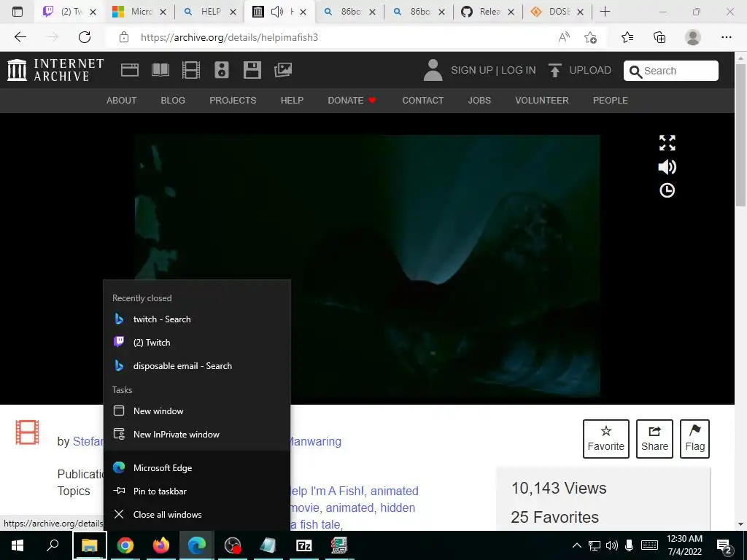Open Firefox from the taskbar

point(161,545)
